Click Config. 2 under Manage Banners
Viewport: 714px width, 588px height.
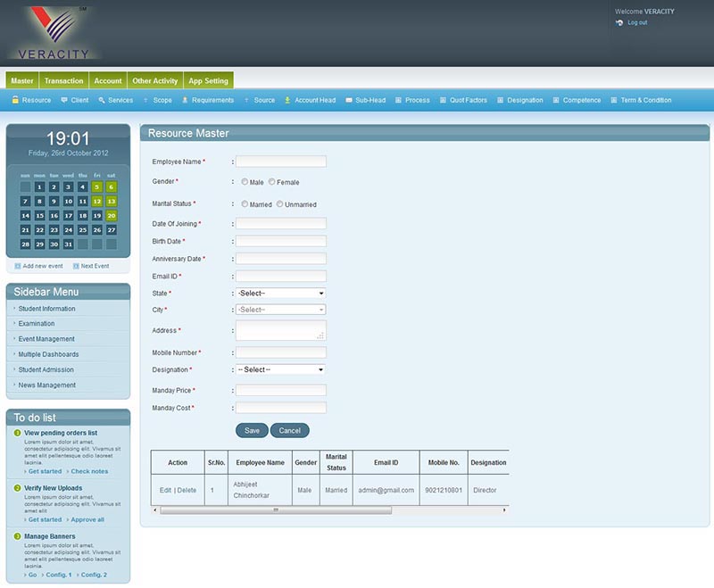pos(94,575)
